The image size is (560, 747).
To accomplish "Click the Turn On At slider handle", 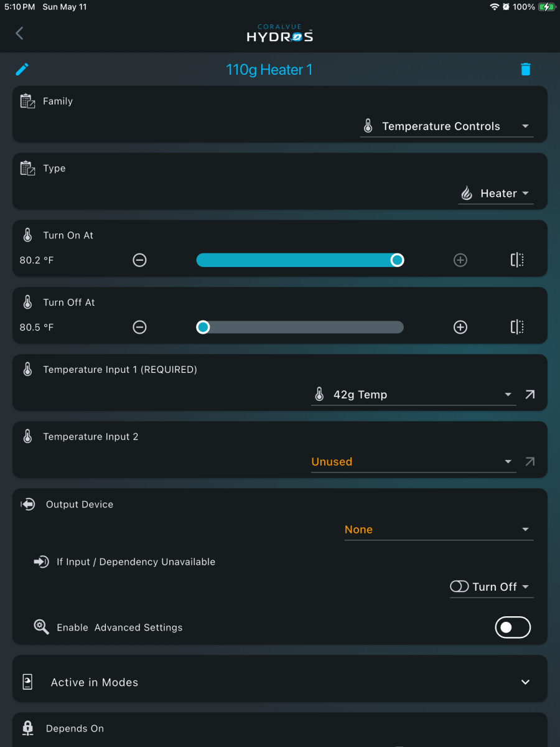I will pyautogui.click(x=397, y=260).
